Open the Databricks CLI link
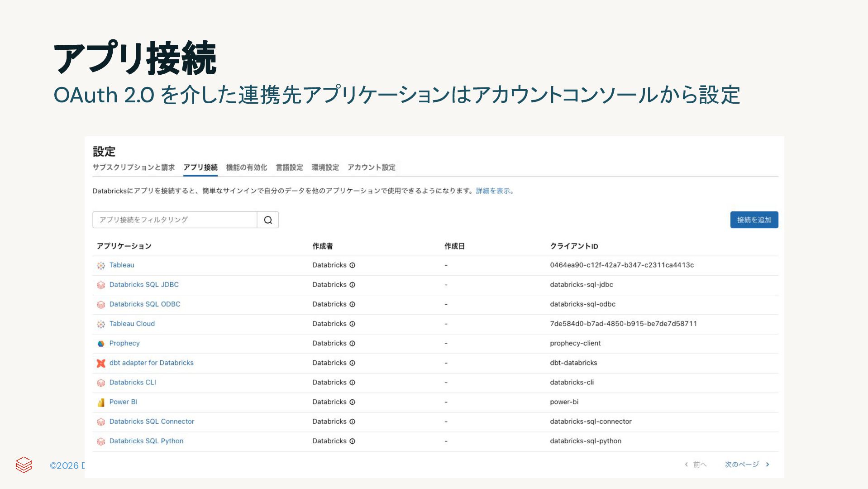The height and width of the screenshot is (489, 868). point(133,383)
